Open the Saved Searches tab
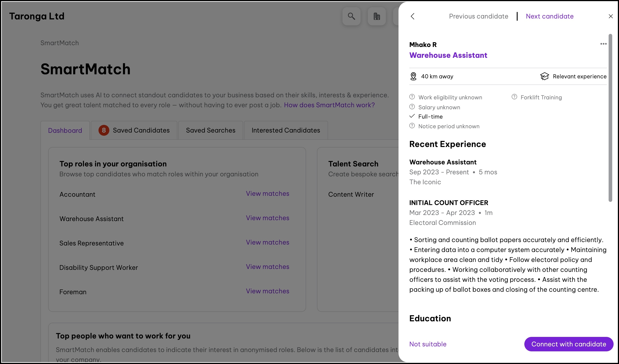 click(211, 130)
